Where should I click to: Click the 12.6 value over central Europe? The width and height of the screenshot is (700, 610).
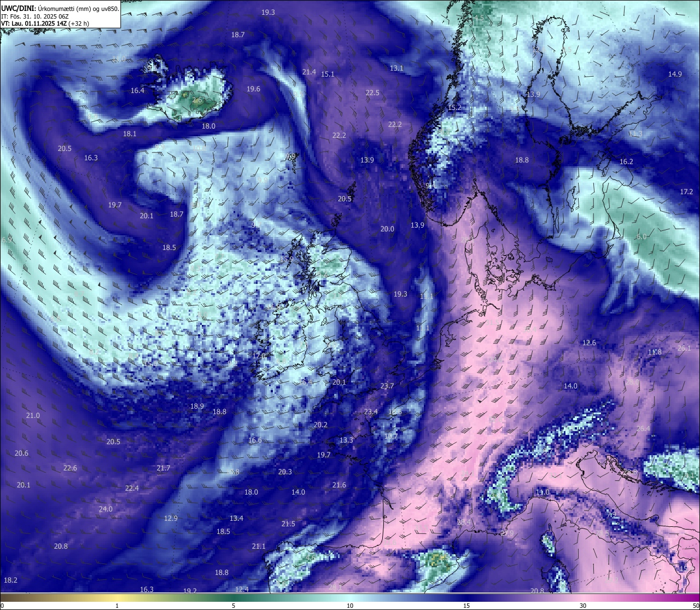589,342
